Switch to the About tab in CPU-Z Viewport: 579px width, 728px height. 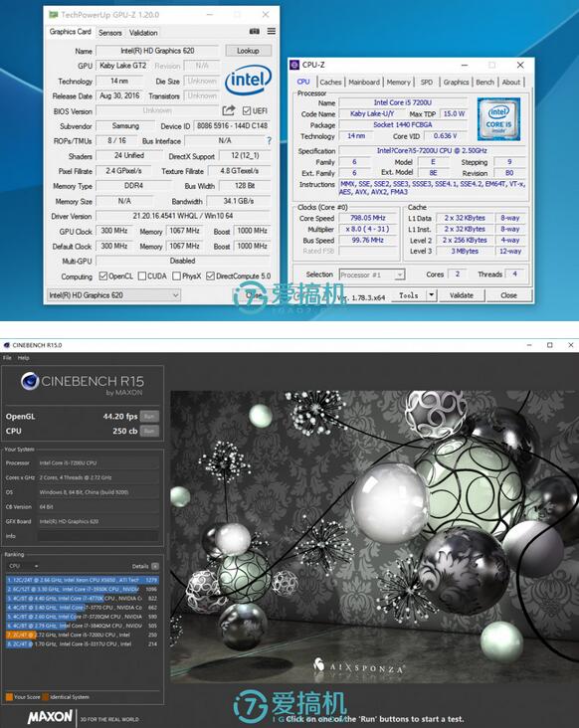click(x=511, y=82)
